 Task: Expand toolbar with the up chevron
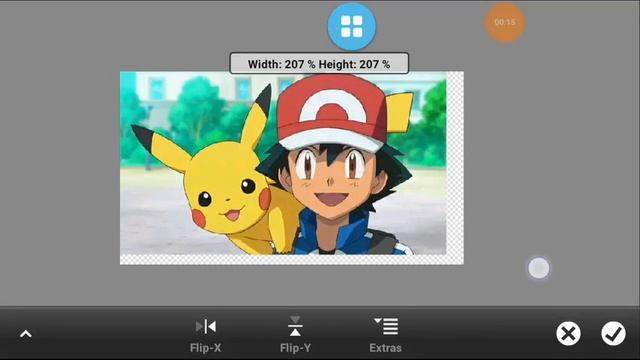click(x=26, y=334)
